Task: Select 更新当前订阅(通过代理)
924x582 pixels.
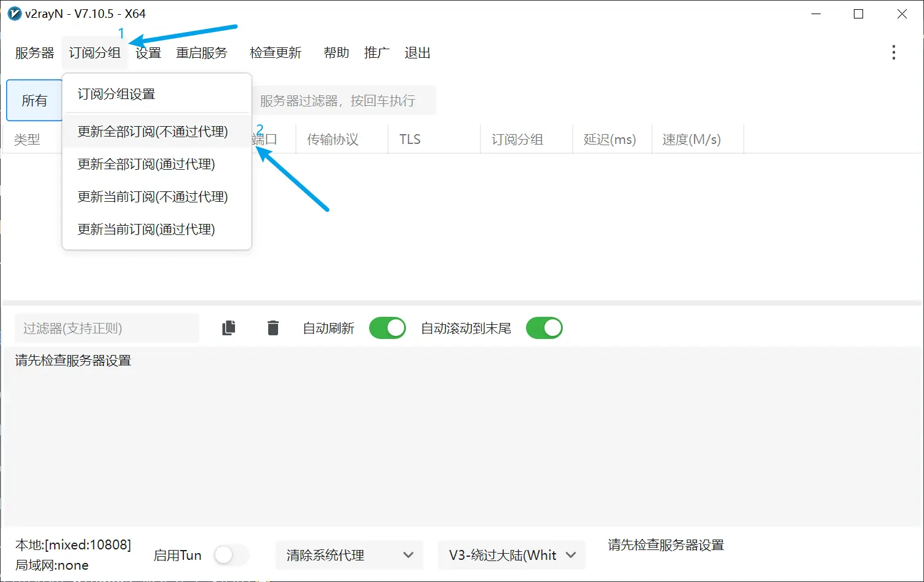Action: [157, 229]
